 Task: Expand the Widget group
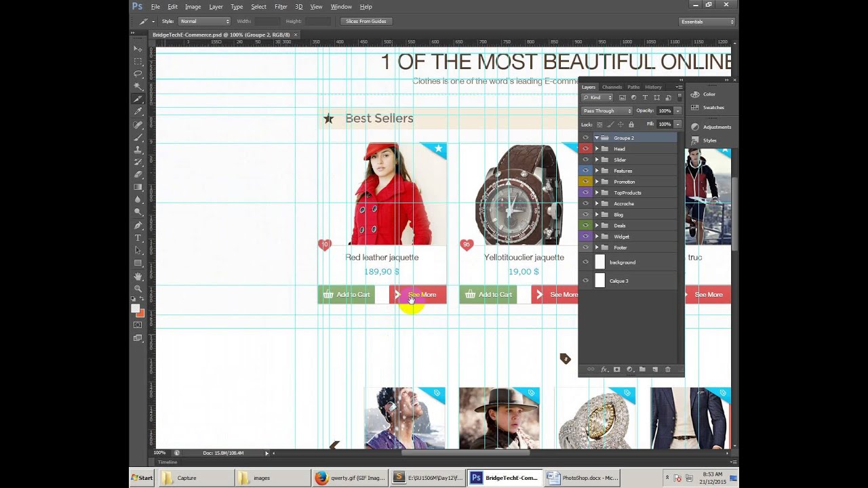click(x=597, y=237)
